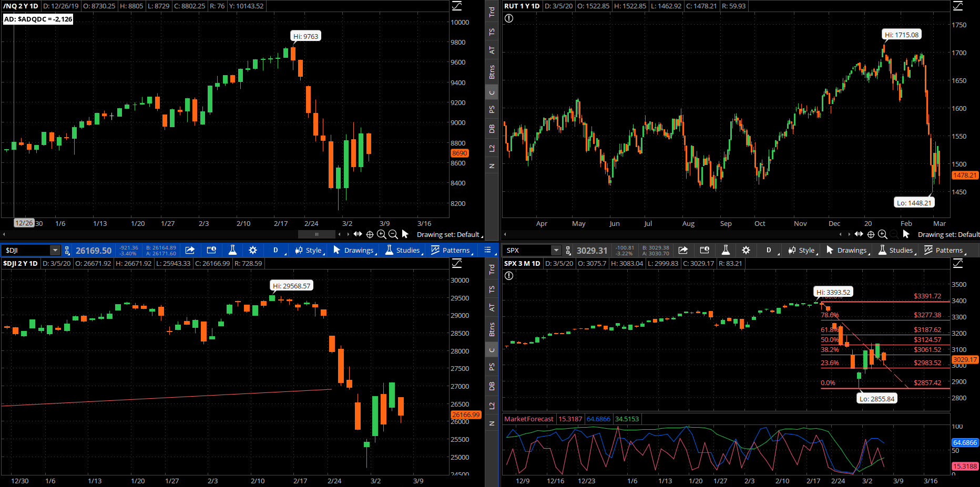Click Patterns in the SPX toolbar
The image size is (980, 487).
[944, 250]
